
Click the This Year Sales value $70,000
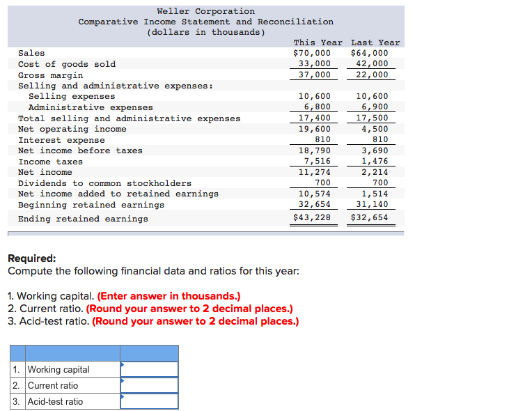coord(312,53)
